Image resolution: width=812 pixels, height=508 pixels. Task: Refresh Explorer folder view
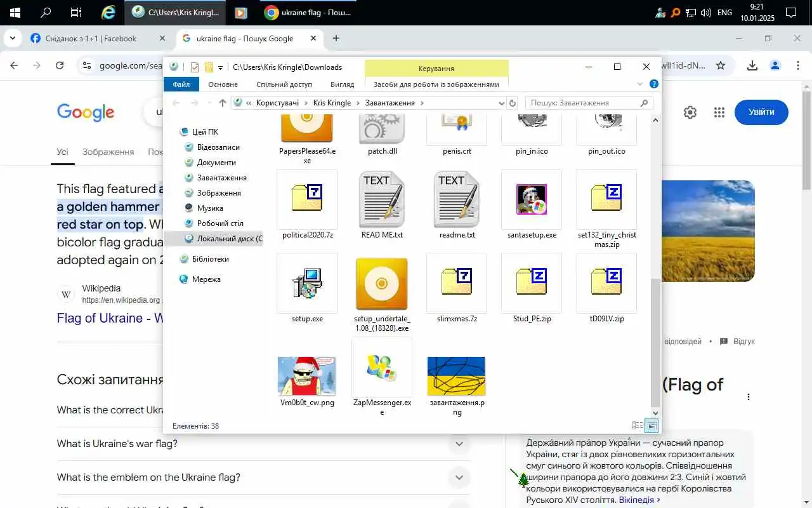pos(513,103)
